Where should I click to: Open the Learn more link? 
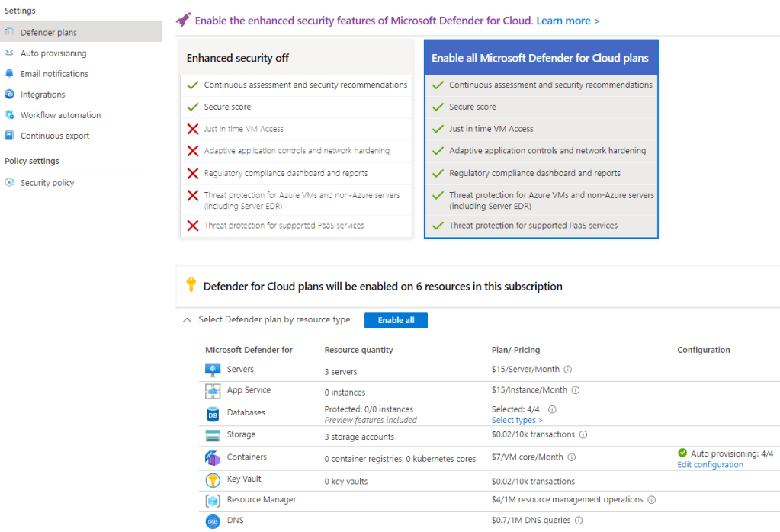click(567, 21)
